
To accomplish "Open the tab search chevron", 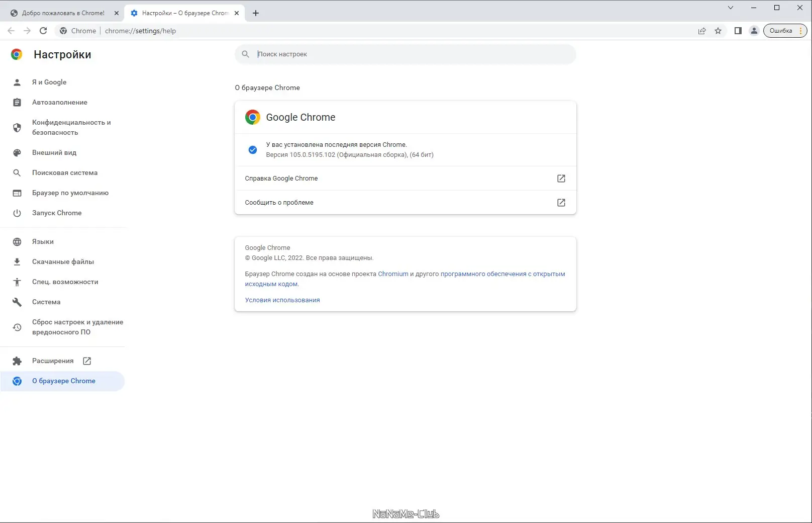I will point(730,8).
